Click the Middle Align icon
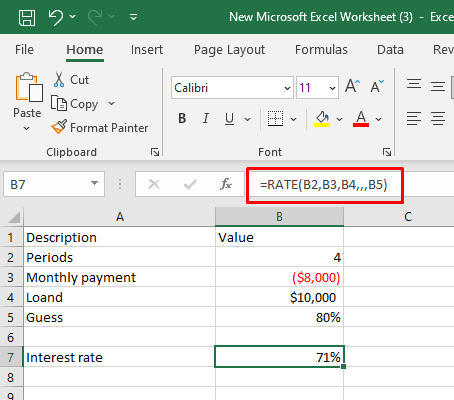Viewport: 454px width, 400px height. [x=438, y=86]
